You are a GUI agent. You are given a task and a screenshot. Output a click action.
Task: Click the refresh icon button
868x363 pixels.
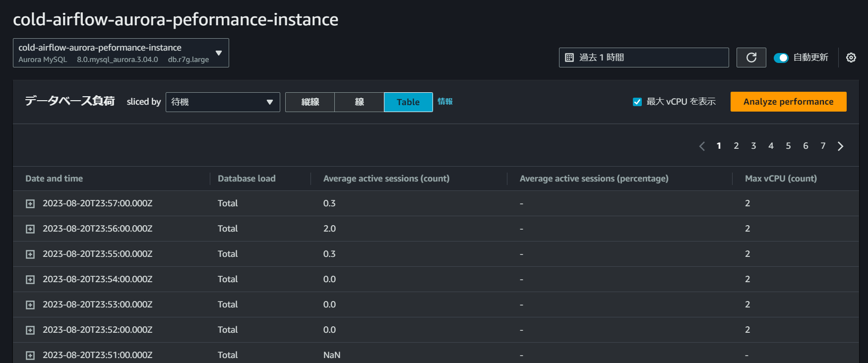pos(751,58)
